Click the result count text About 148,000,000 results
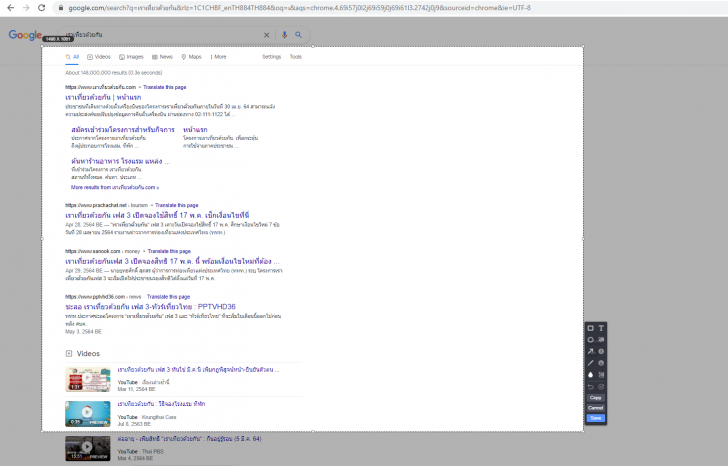This screenshot has height=466, width=728. click(114, 73)
